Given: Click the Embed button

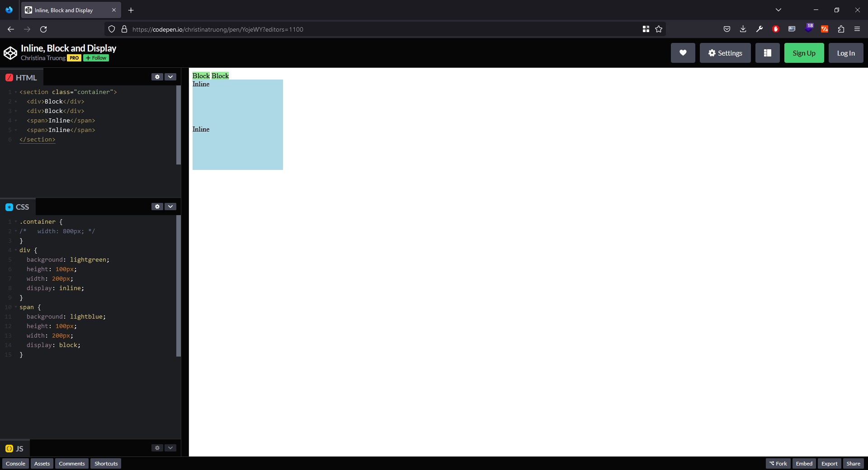Looking at the screenshot, I should coord(804,464).
